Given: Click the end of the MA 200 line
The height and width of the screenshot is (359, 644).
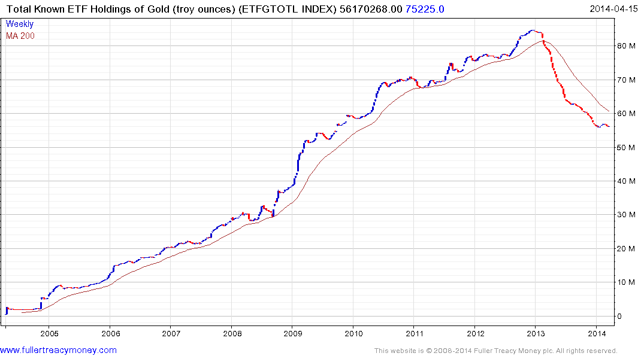Looking at the screenshot, I should pos(609,111).
